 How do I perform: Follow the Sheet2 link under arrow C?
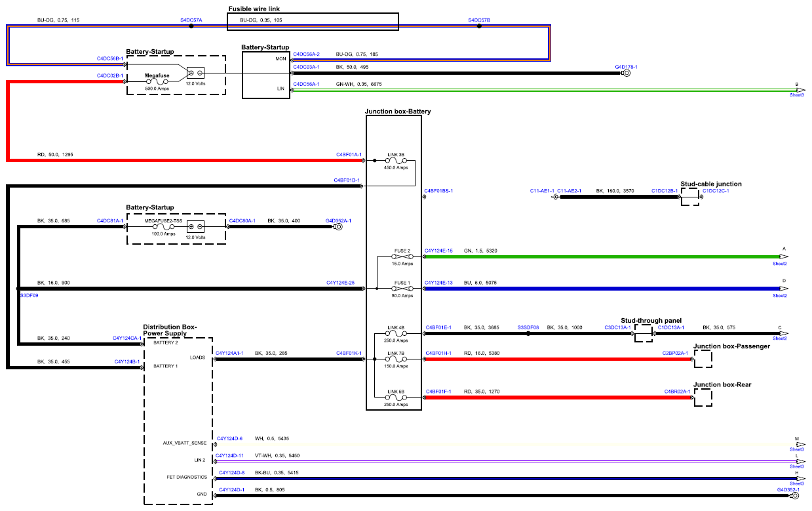tap(780, 338)
